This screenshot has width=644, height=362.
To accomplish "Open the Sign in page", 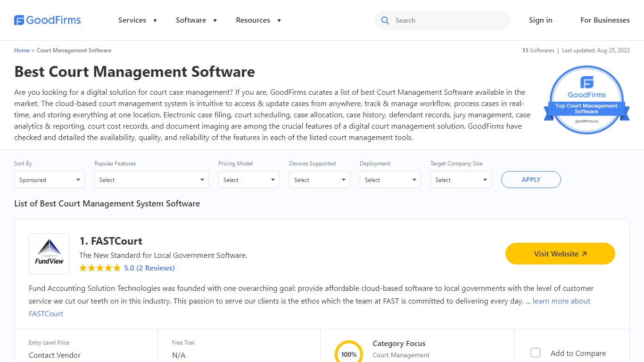I will (540, 20).
